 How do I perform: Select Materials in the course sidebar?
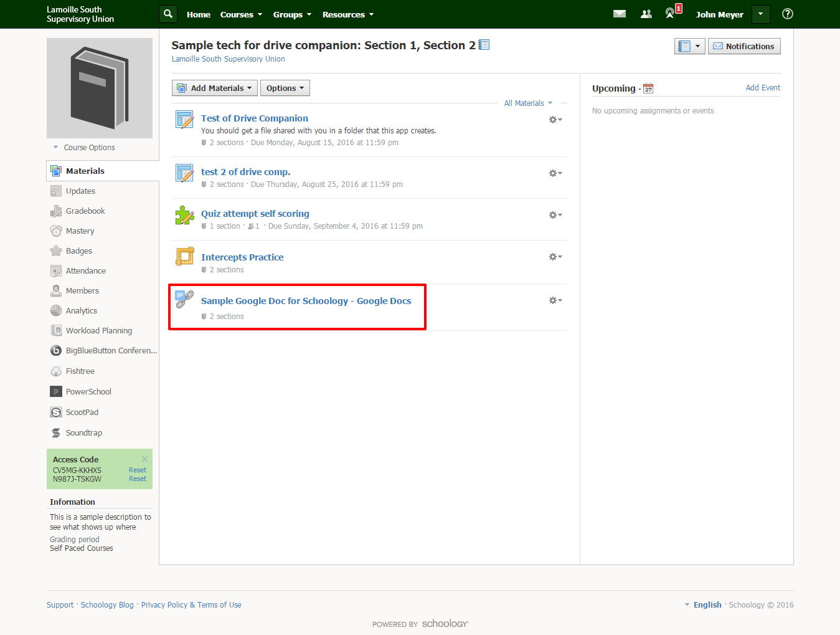pos(103,171)
